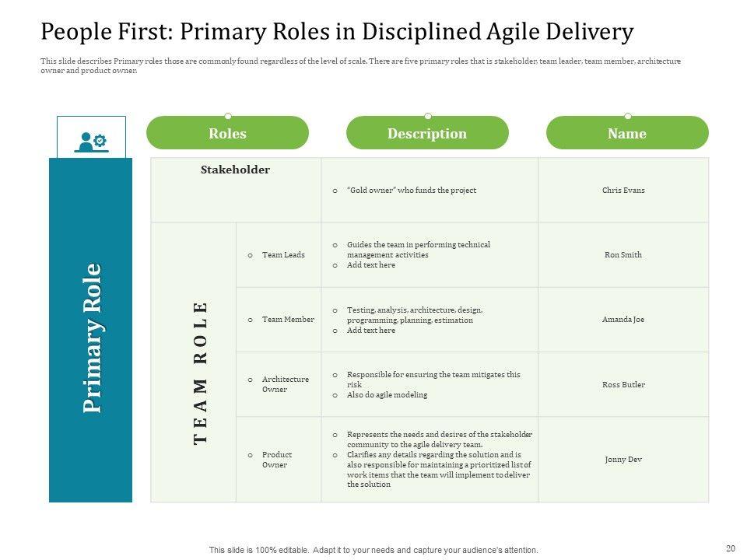The height and width of the screenshot is (560, 747).
Task: Click the teal Primary Role banner
Action: [x=91, y=338]
